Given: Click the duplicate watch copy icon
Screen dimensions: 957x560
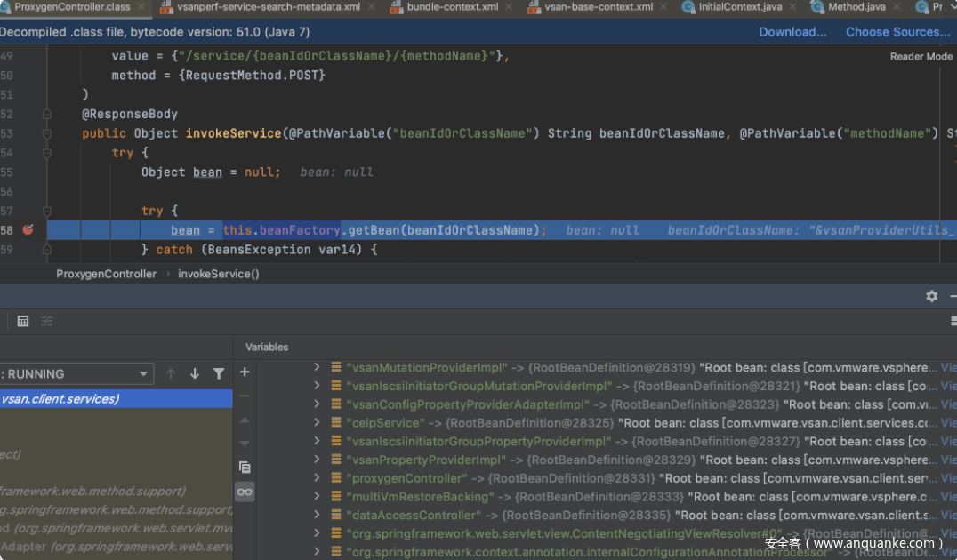Looking at the screenshot, I should tap(245, 467).
